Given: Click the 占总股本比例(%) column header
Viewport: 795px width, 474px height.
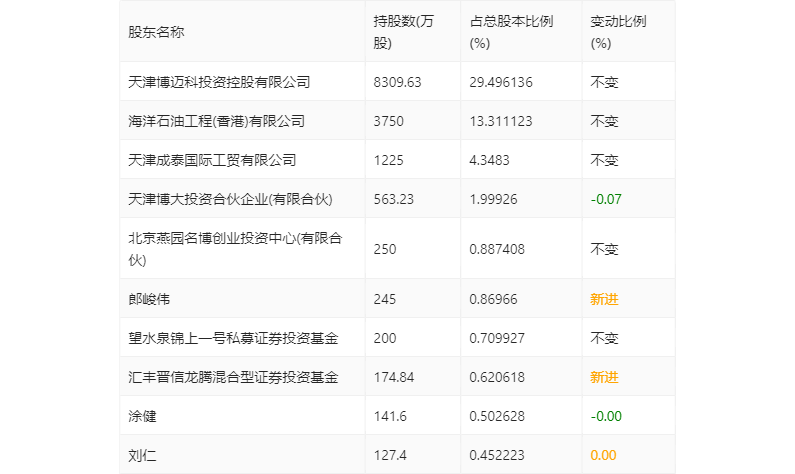Looking at the screenshot, I should pos(511,32).
